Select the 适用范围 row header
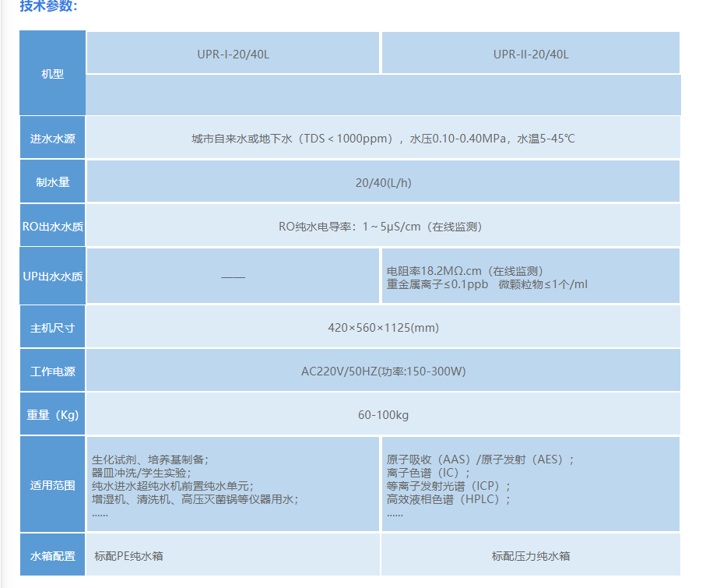 coord(52,485)
